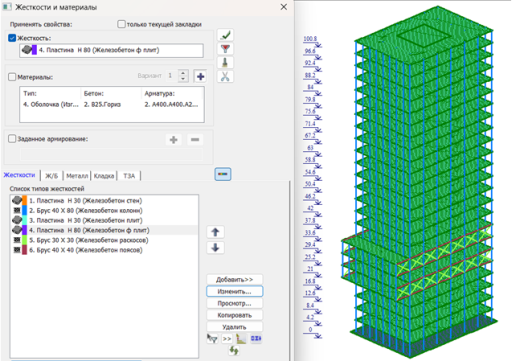
Task: Open the Металл tab
Action: tap(77, 176)
